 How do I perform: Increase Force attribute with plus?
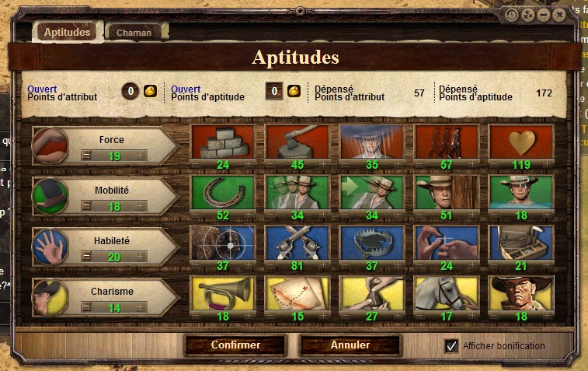141,156
